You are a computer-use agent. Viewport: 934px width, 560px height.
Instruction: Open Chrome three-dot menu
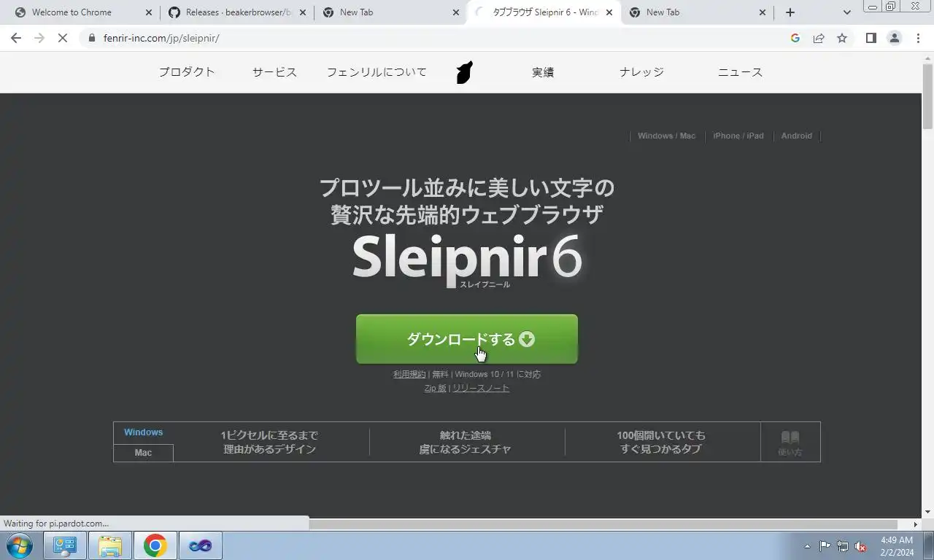918,38
